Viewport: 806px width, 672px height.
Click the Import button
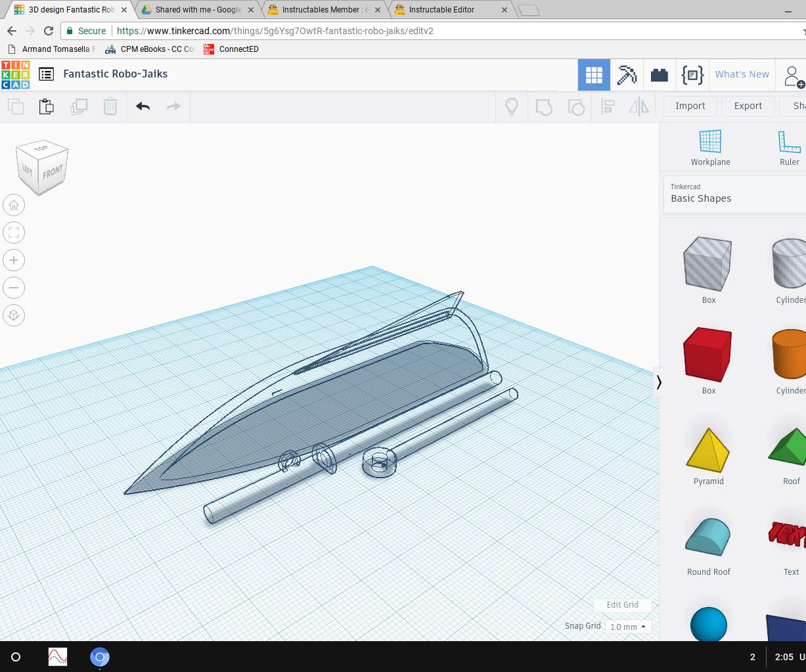click(x=690, y=106)
